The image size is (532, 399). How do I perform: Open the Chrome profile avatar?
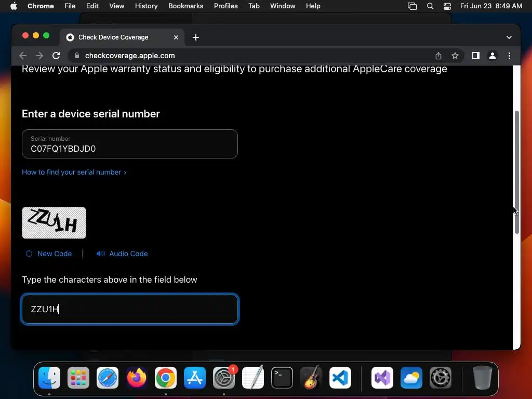click(493, 56)
